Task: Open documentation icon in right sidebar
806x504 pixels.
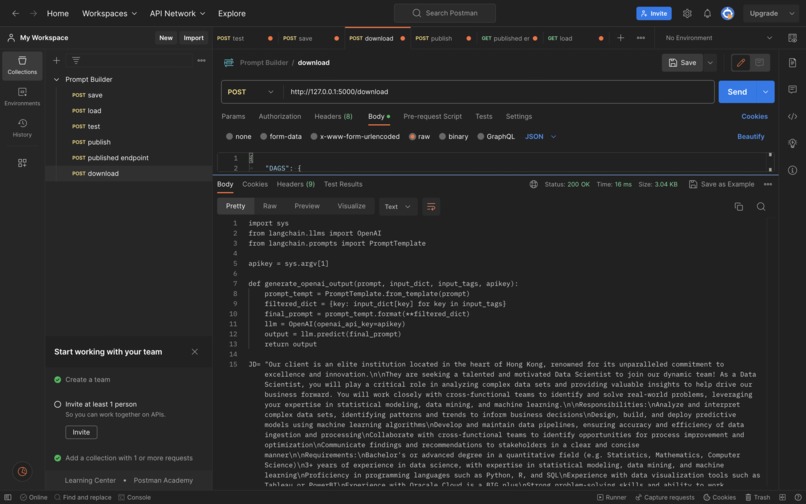Action: (x=792, y=63)
